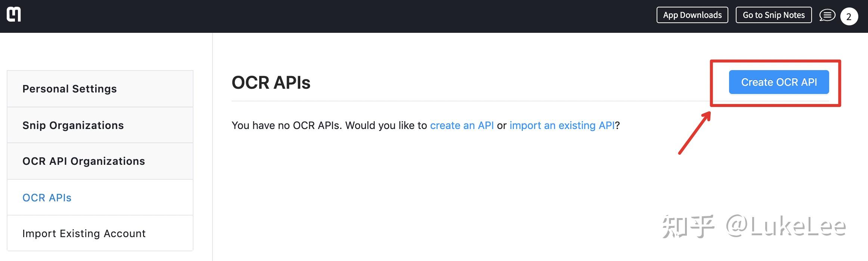Click the 知乎 watermark characters

(x=688, y=226)
